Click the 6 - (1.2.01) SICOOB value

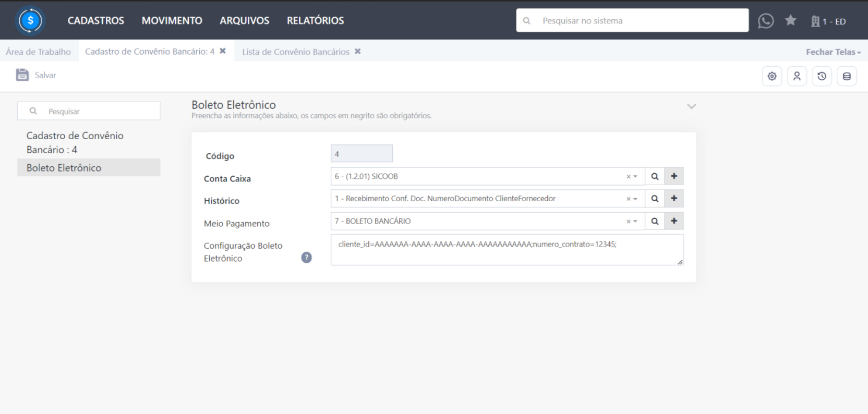366,176
